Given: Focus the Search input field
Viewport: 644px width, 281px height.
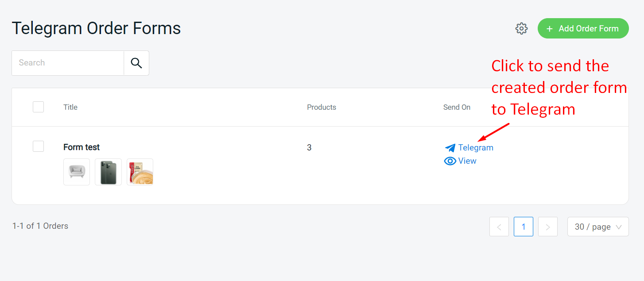Looking at the screenshot, I should tap(68, 63).
